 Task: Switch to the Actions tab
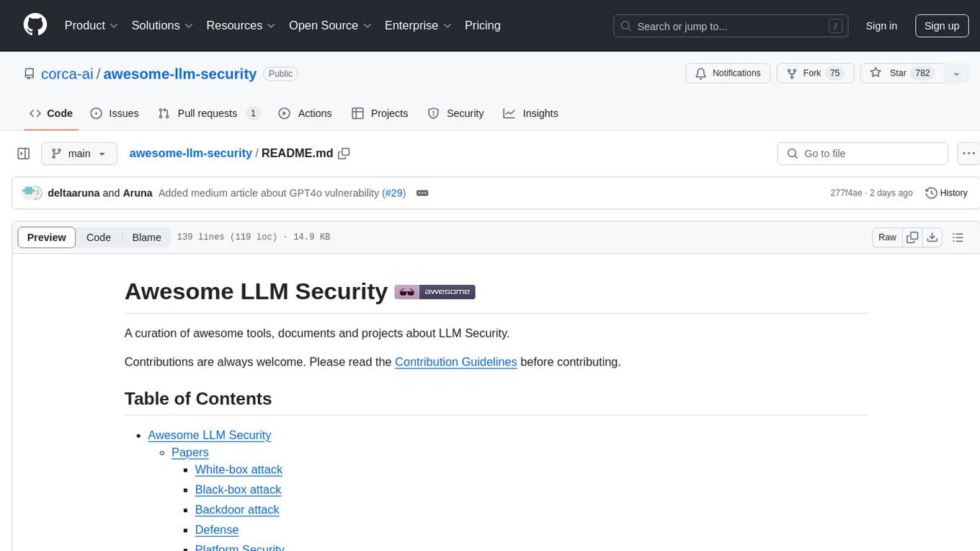[x=305, y=113]
